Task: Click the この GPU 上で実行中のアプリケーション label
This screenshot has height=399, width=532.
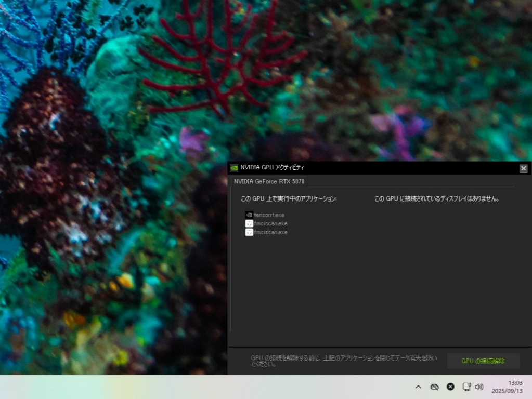Action: 289,199
